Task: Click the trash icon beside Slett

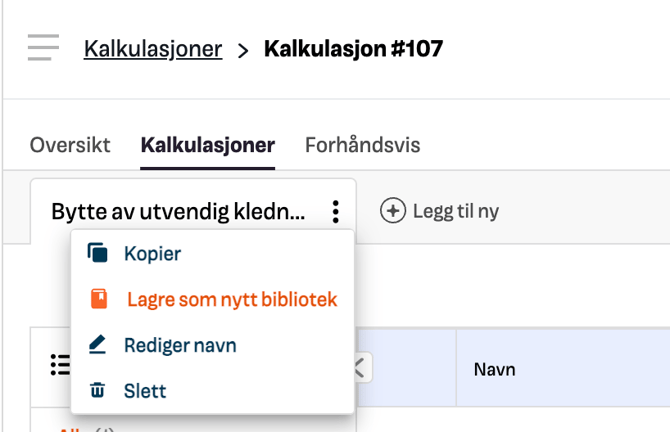Action: (97, 391)
